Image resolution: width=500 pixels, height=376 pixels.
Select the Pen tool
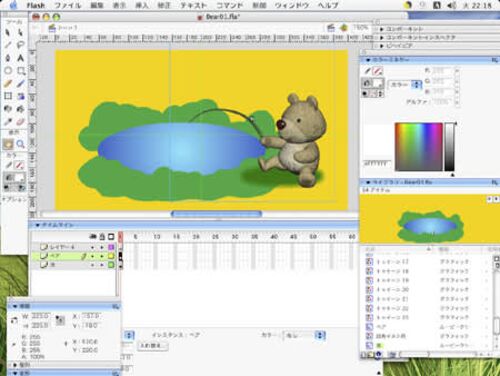(8, 58)
